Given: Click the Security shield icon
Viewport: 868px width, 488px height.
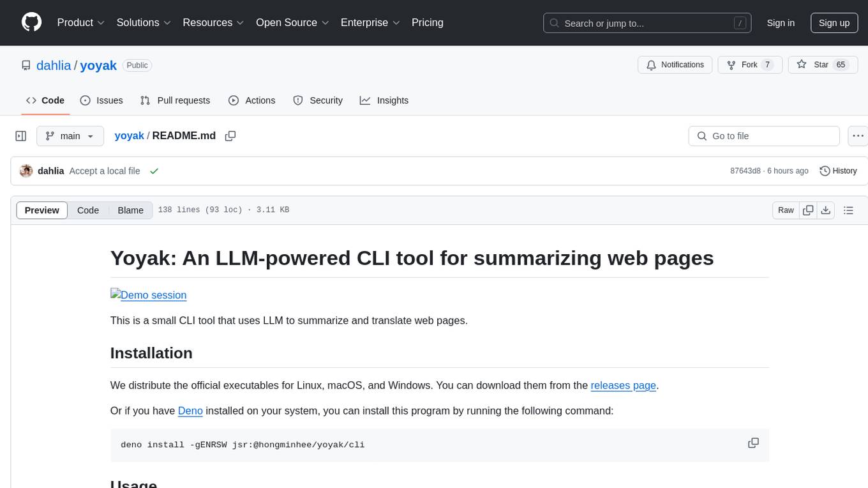Looking at the screenshot, I should tap(297, 100).
